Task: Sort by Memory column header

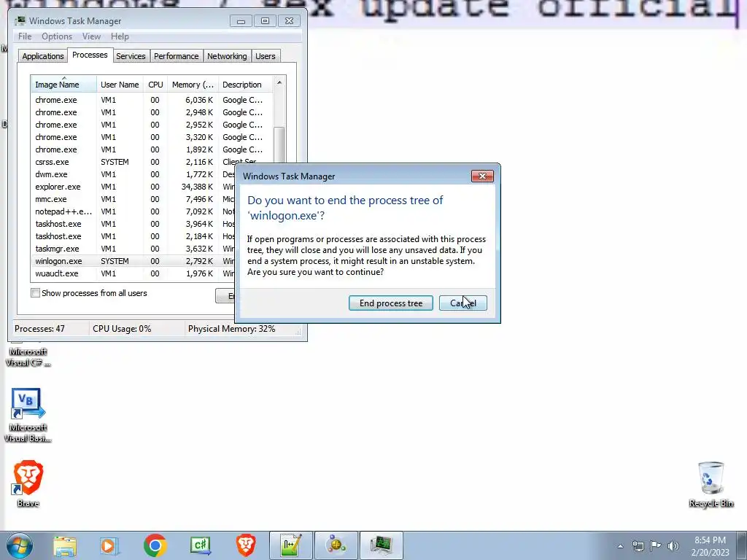Action: click(193, 85)
